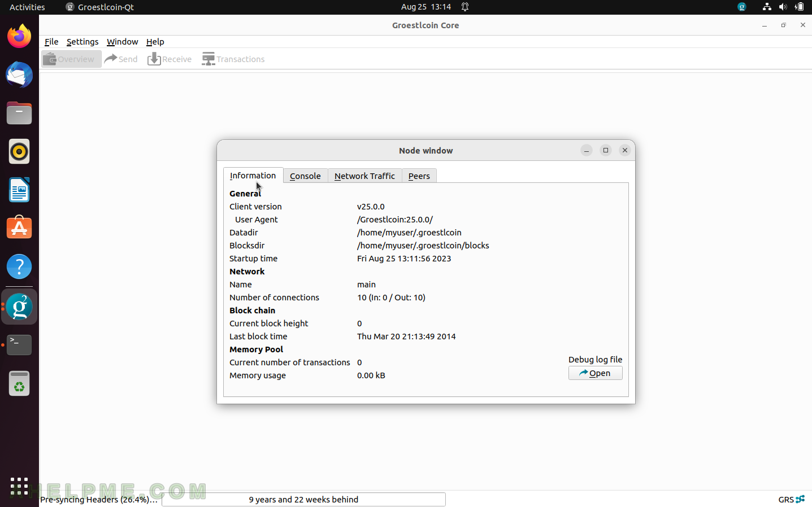Click the volume icon in top bar
Image resolution: width=812 pixels, height=507 pixels.
783,7
